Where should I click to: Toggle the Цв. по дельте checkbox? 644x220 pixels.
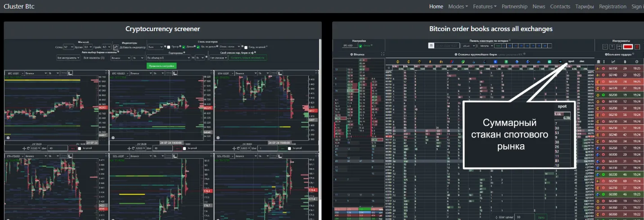coord(198,47)
